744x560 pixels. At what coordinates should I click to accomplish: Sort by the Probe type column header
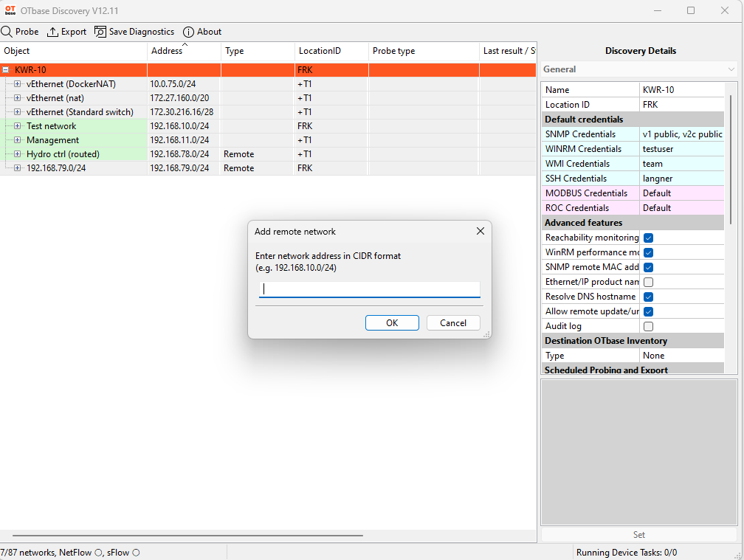(x=424, y=51)
